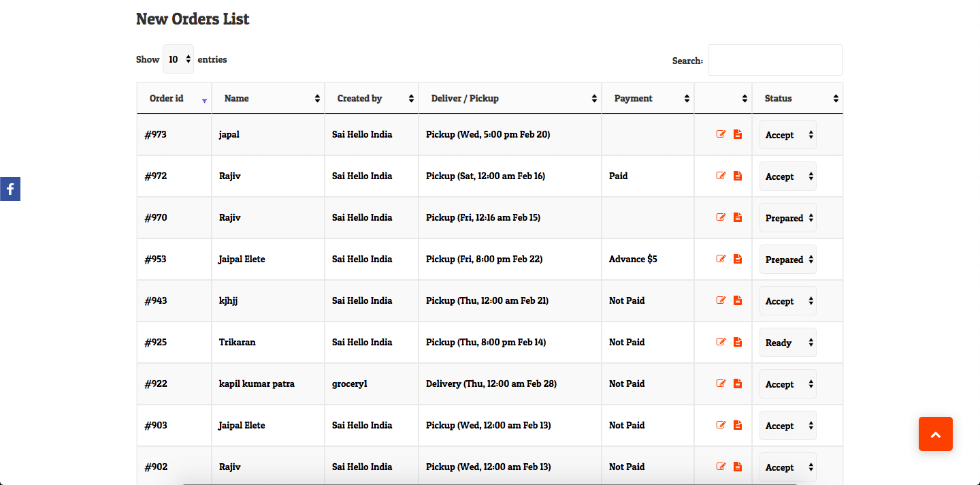Open the document icon for order #922
The width and height of the screenshot is (980, 485).
point(738,384)
